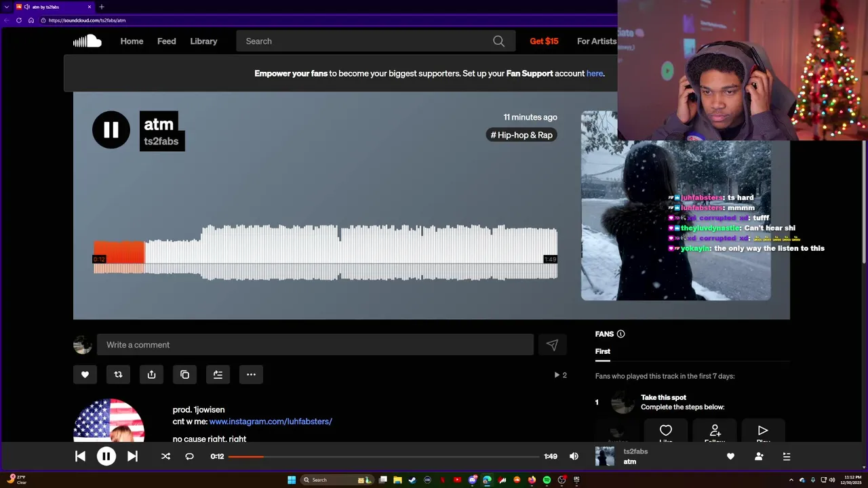Viewport: 868px width, 488px height.
Task: Click the page vertical scrollbar
Action: 864,202
